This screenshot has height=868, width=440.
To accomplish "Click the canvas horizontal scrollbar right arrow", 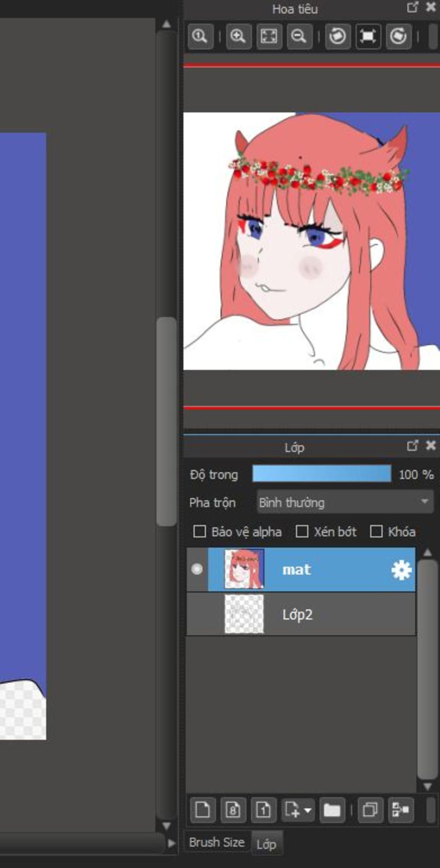I will coord(171,843).
